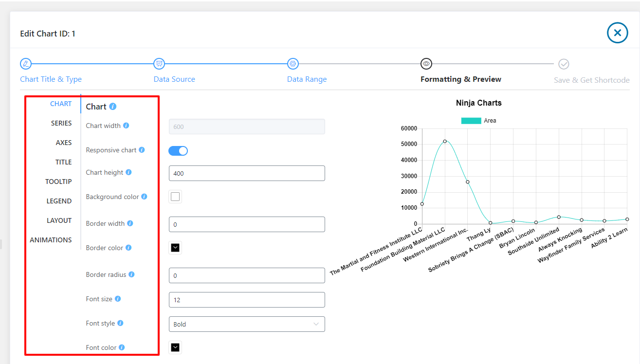Click the Data Range gear icon
This screenshot has width=640, height=364.
tap(293, 64)
